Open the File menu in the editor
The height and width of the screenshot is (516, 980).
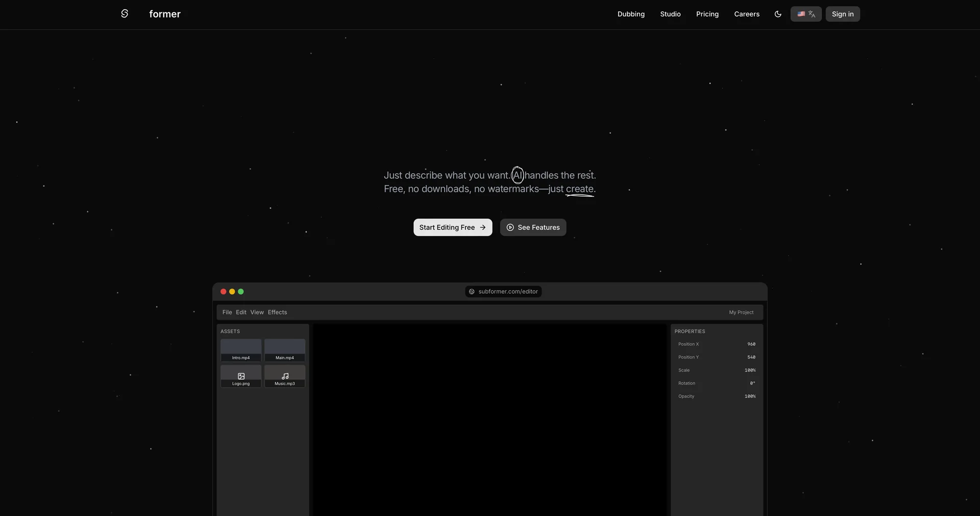point(227,312)
